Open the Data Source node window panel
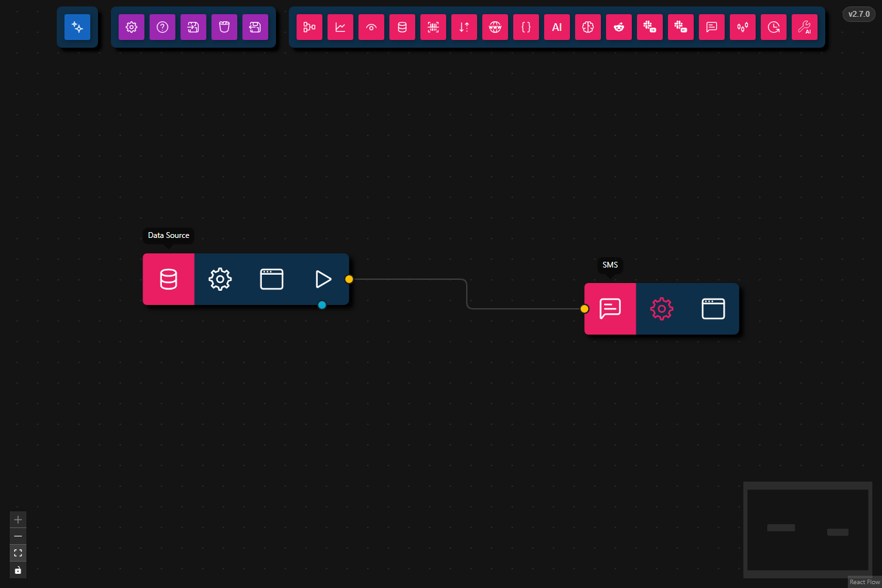Viewport: 882px width, 588px height. (271, 279)
